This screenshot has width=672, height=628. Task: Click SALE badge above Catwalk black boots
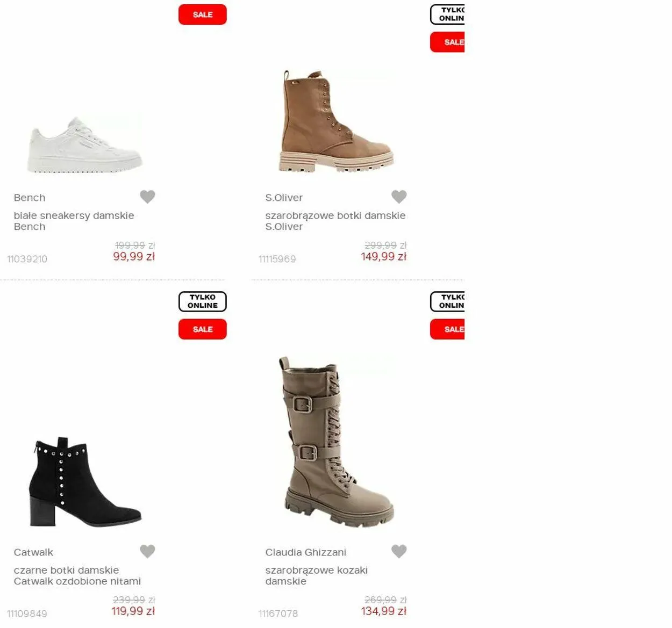coord(203,329)
